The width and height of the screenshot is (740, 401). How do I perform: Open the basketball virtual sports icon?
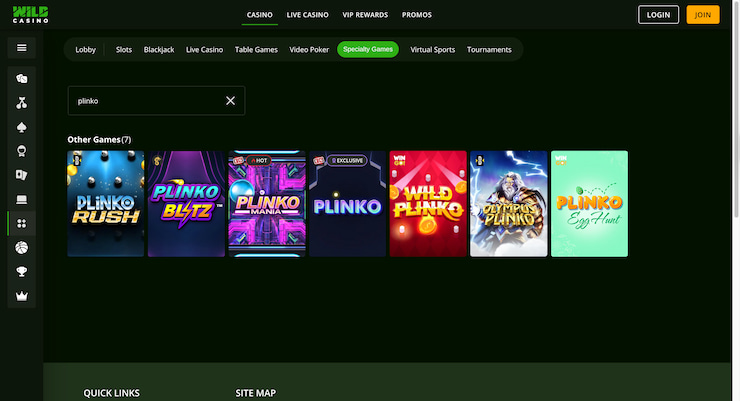tap(21, 248)
